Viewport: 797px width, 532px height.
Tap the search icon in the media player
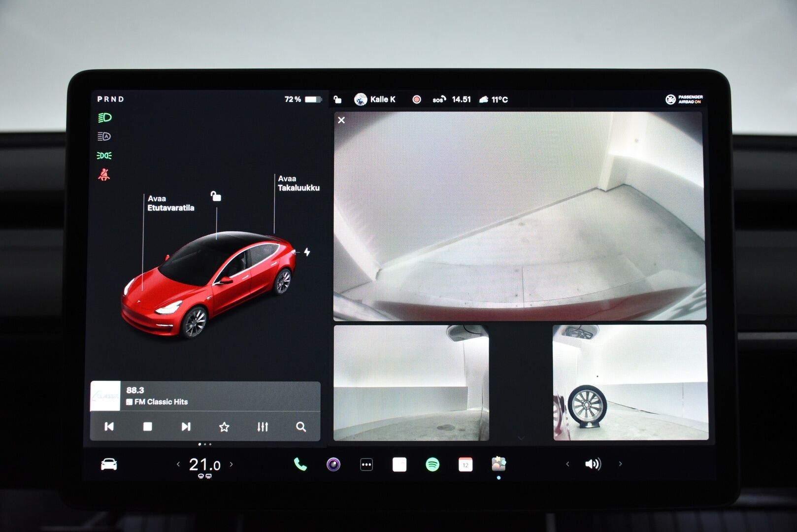point(299,428)
